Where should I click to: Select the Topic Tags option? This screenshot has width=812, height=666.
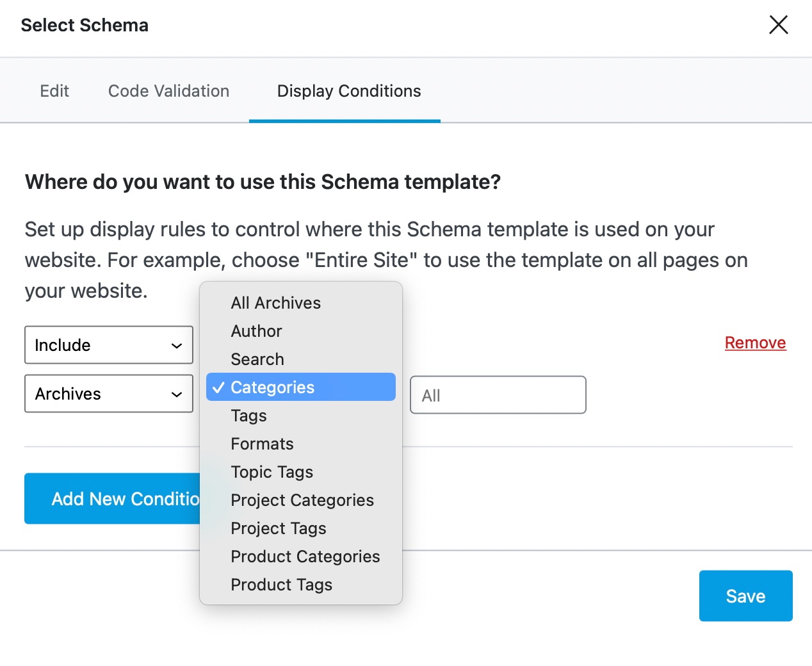(272, 471)
